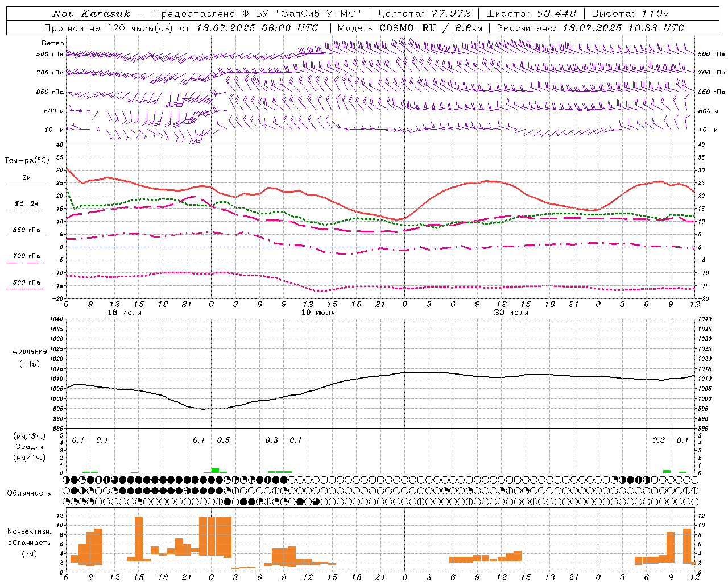728x582 pixels.
Task: Click the "18 июля" date label
Action: pos(125,313)
